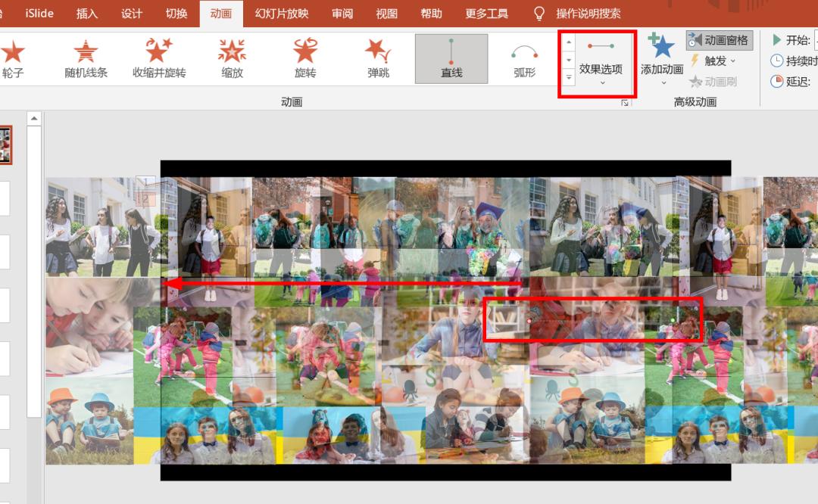Select the 旋转 (Spin) animation effect
The height and width of the screenshot is (504, 818).
(x=304, y=57)
